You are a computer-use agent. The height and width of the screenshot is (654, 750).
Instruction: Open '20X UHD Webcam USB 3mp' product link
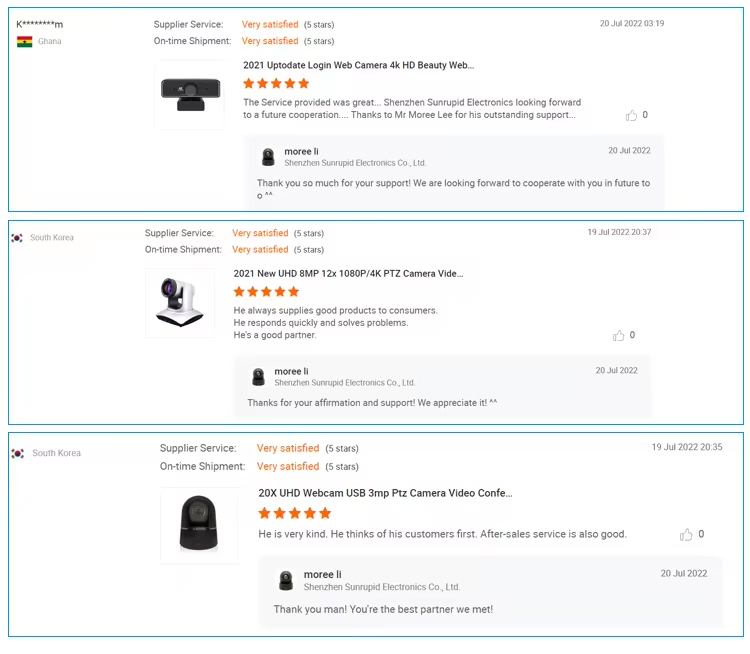pos(385,493)
